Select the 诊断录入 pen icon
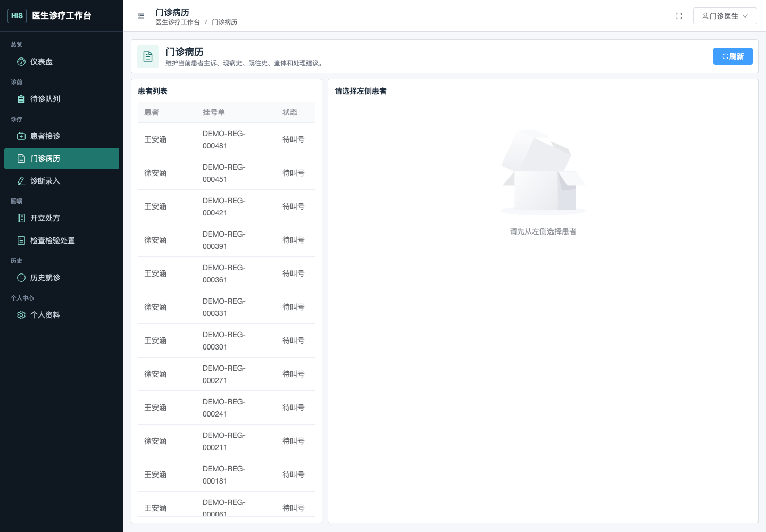 pyautogui.click(x=21, y=181)
